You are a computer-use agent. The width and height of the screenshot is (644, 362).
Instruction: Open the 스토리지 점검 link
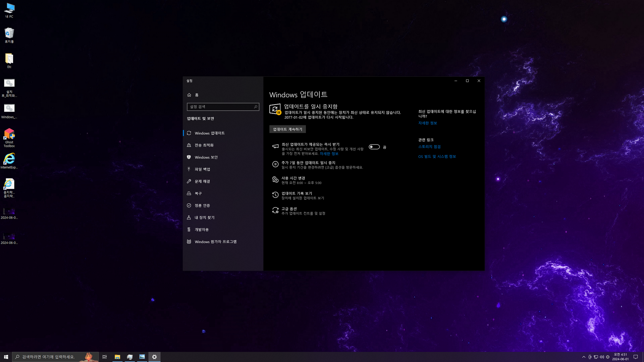[x=429, y=147]
